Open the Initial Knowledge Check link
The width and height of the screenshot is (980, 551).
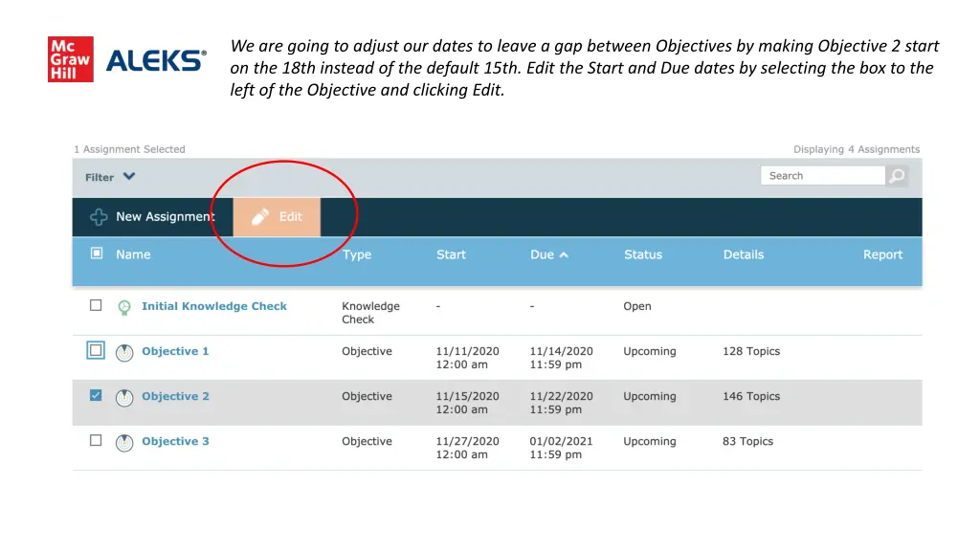pyautogui.click(x=214, y=306)
